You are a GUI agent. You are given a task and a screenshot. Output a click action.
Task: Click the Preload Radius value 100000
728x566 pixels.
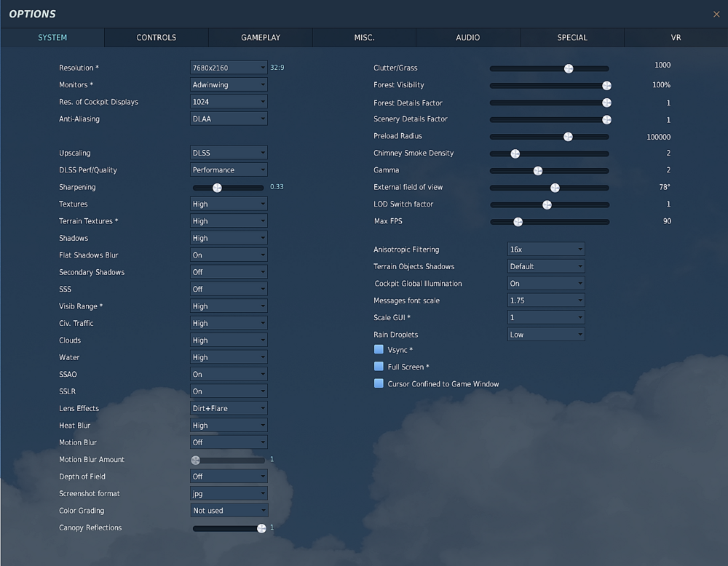coord(658,137)
